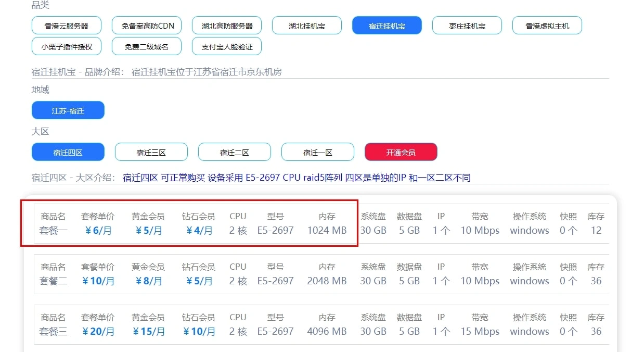Choose the 宿迁一区 zone
This screenshot has height=352, width=644.
coord(317,152)
